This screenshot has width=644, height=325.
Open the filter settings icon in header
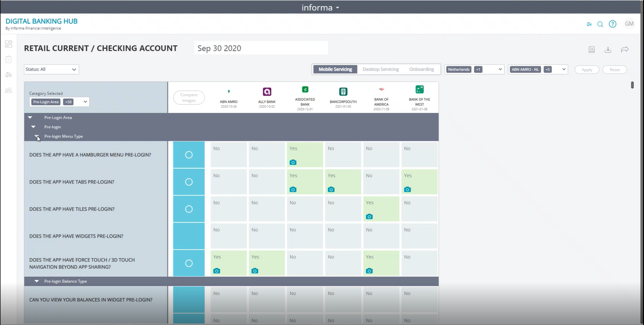pyautogui.click(x=589, y=24)
